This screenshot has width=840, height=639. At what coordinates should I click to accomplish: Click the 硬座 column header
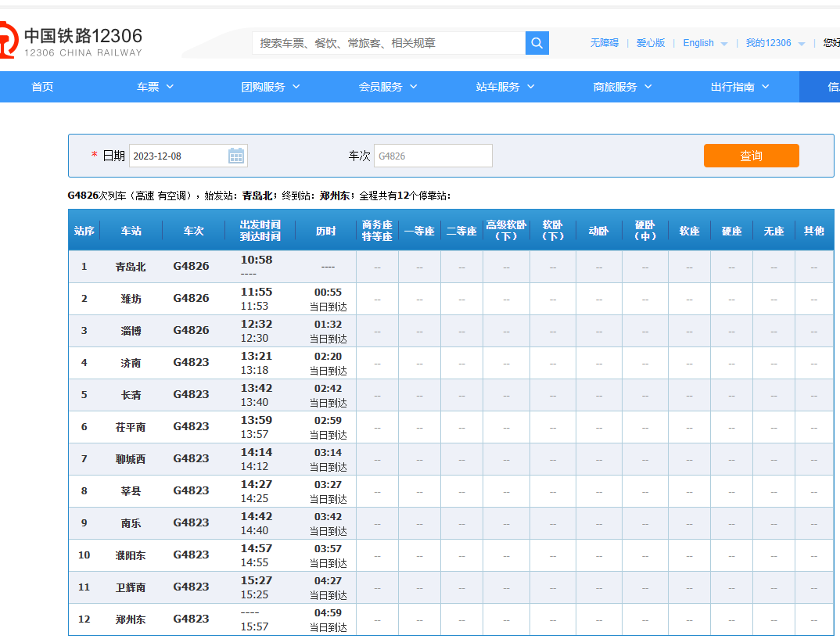pos(732,231)
